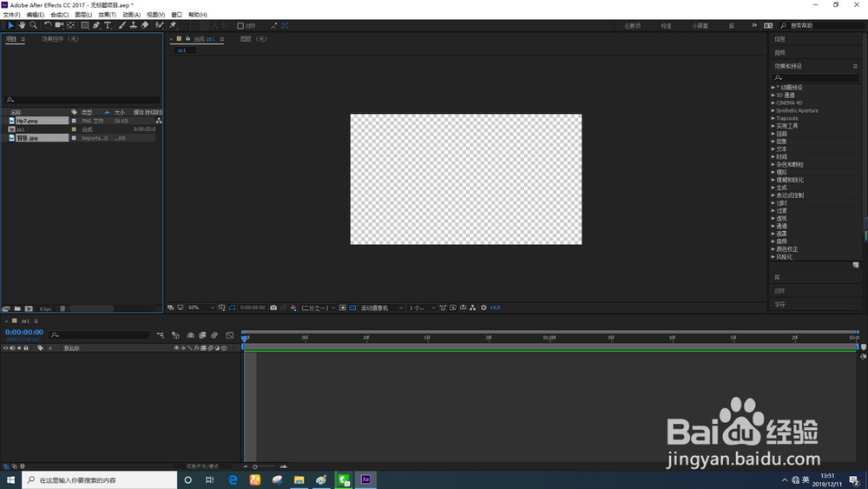Select the Unified Camera tool
Screen dimensions: 868x489
[59, 25]
